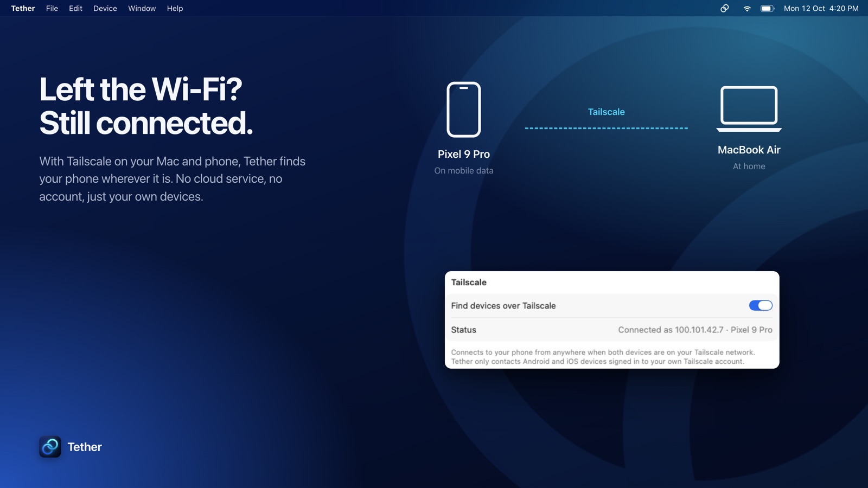This screenshot has width=868, height=488.
Task: Click the "Find devices over Tailscale" label
Action: (x=503, y=306)
